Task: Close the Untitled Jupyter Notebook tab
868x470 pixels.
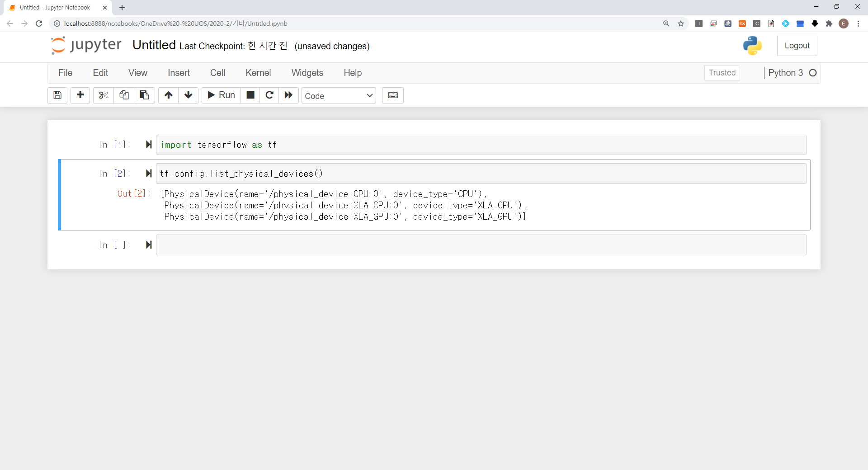Action: tap(105, 8)
